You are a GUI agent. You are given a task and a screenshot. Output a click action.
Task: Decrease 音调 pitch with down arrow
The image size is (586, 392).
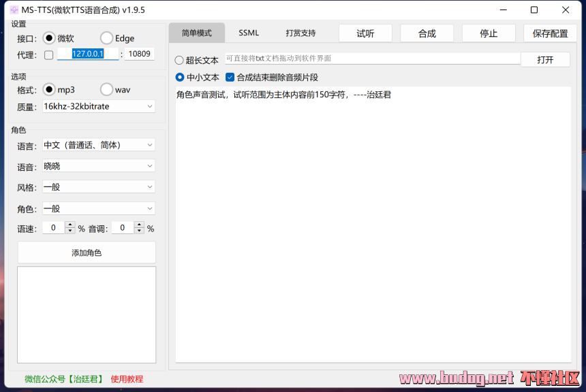pos(139,231)
